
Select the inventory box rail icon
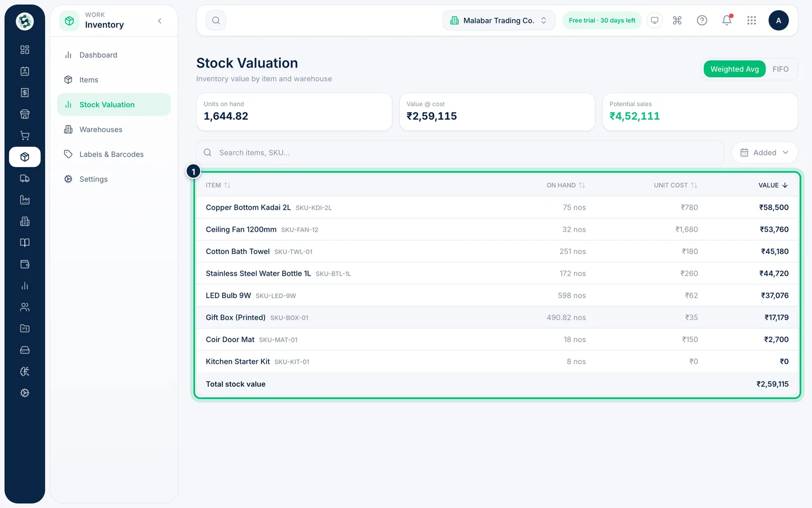(24, 157)
